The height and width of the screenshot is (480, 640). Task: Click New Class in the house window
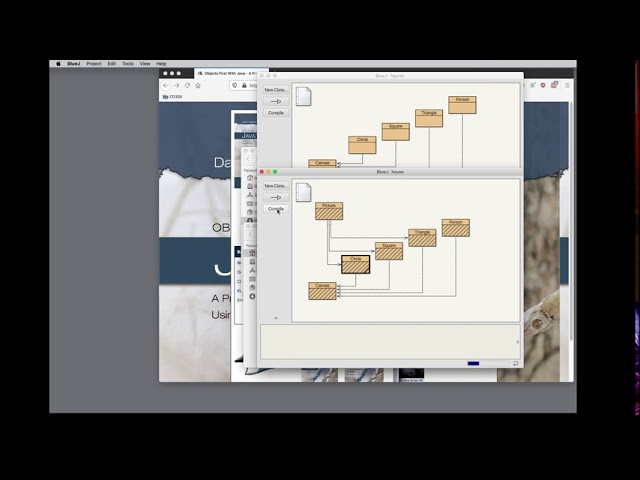point(276,186)
